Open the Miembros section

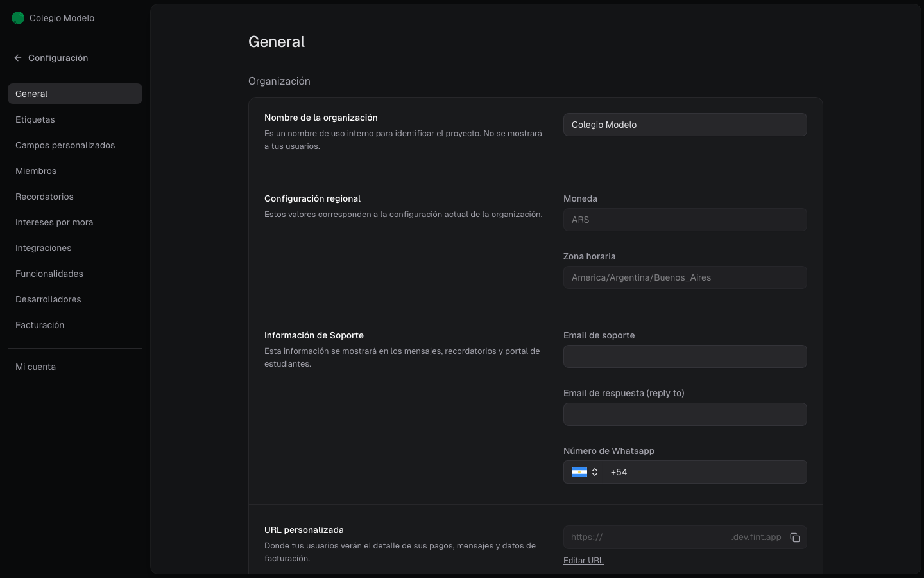(75, 171)
